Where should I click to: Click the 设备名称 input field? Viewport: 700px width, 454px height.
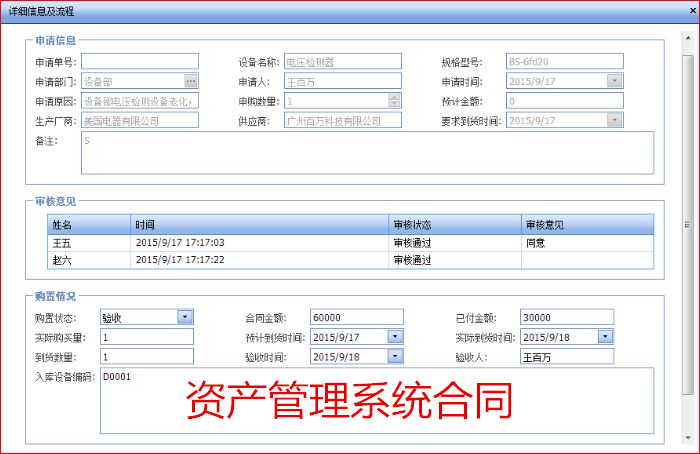pos(343,62)
